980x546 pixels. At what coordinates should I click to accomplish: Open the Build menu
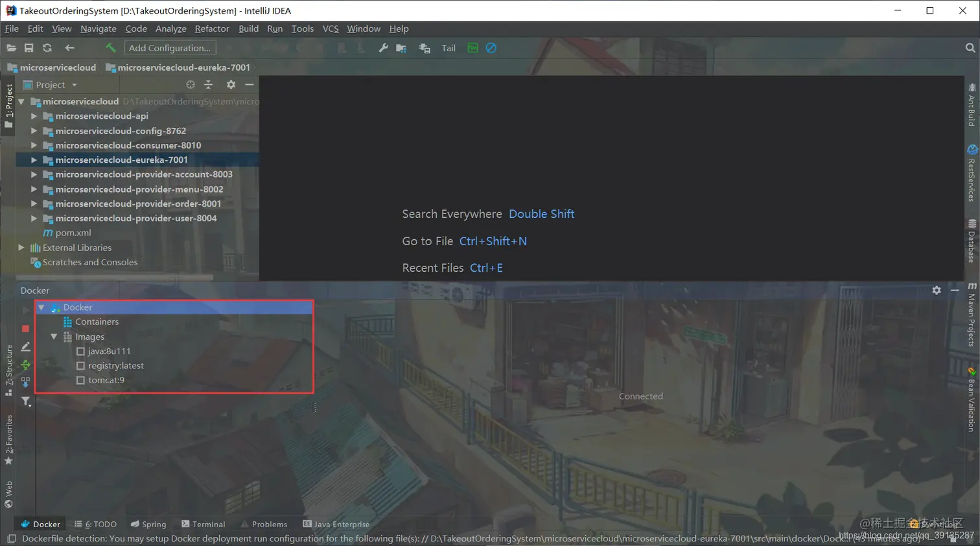click(x=248, y=29)
